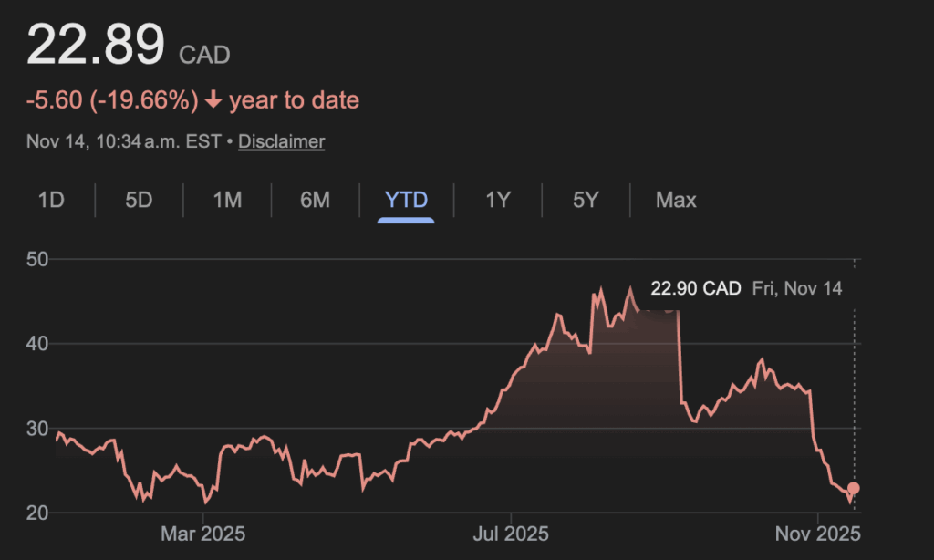
Task: Click the red down arrow icon
Action: click(x=213, y=100)
